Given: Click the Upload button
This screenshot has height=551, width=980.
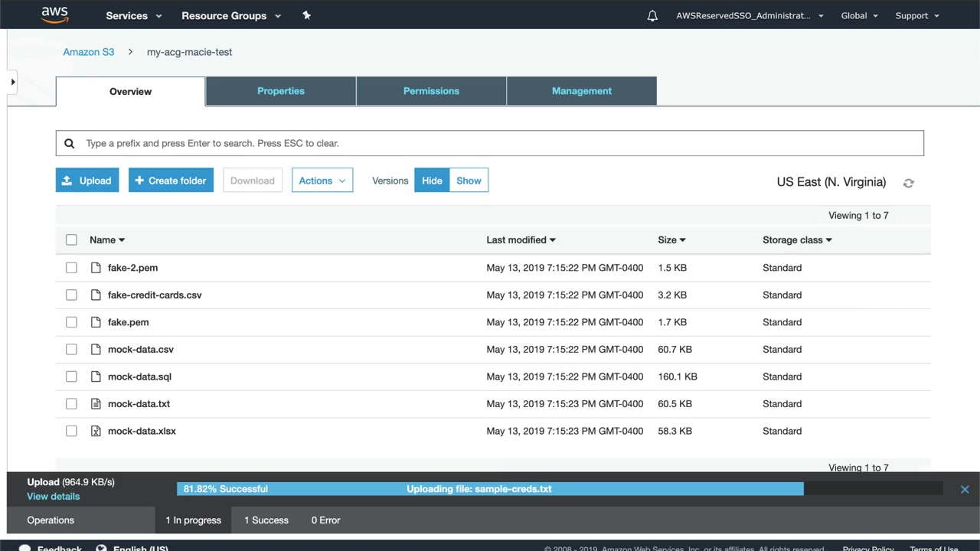Looking at the screenshot, I should 87,181.
